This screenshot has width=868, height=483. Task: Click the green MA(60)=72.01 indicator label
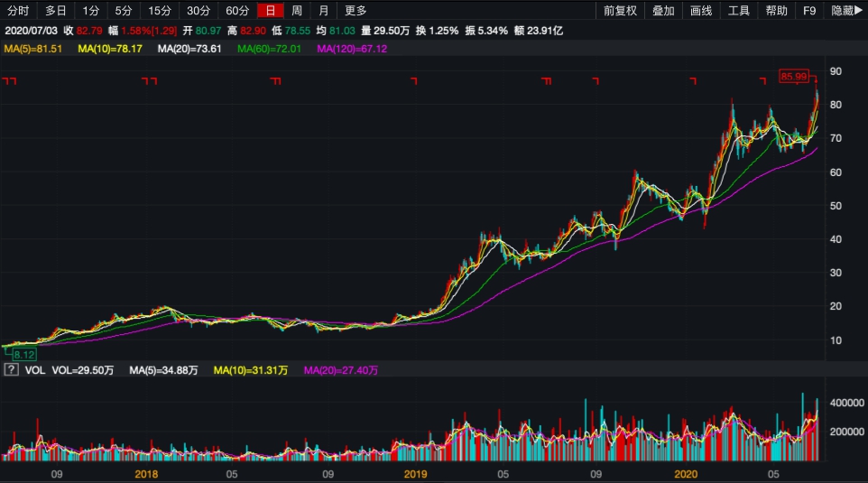269,48
